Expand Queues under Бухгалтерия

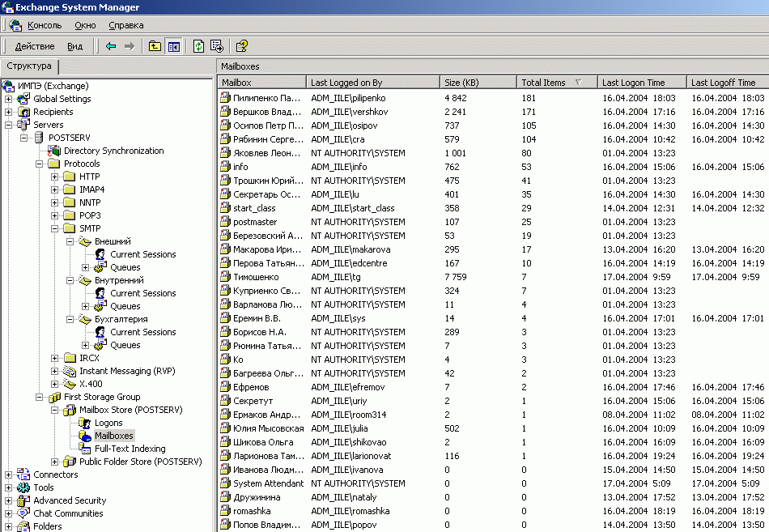pos(85,345)
